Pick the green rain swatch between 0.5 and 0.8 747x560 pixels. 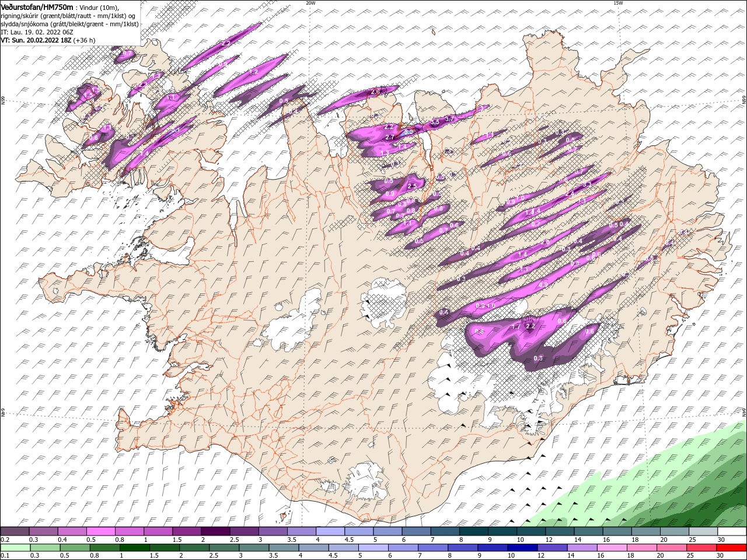click(75, 547)
